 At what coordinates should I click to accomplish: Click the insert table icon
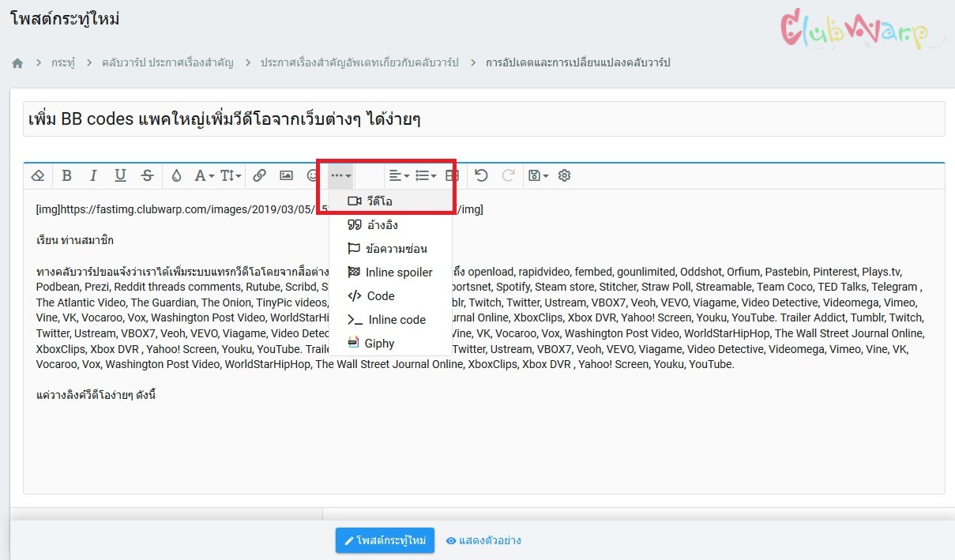tap(452, 175)
